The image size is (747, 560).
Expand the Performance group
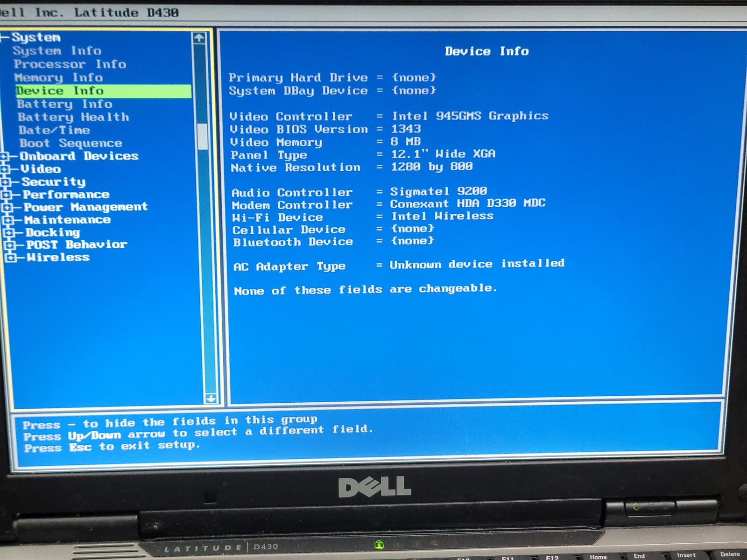[x=6, y=195]
